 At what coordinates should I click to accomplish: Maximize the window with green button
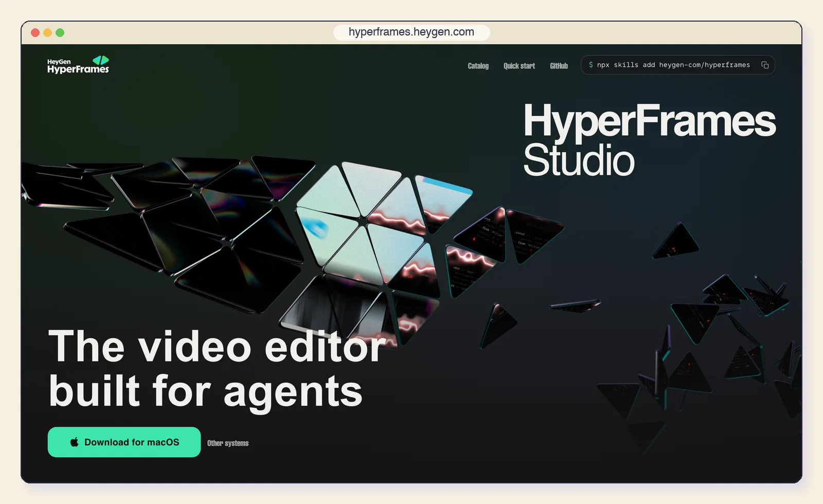click(x=60, y=33)
